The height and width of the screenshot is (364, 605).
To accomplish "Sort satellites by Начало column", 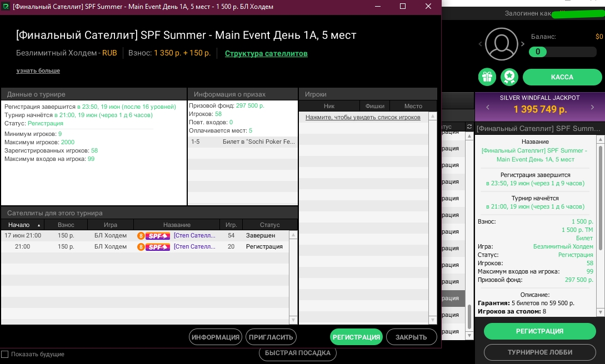I will coord(22,225).
